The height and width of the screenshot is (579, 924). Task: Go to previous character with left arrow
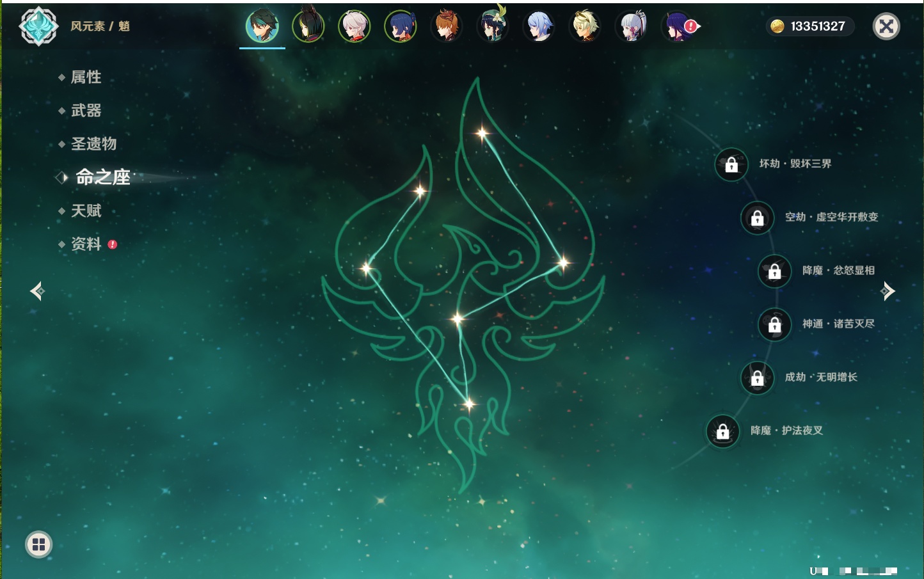pos(37,291)
